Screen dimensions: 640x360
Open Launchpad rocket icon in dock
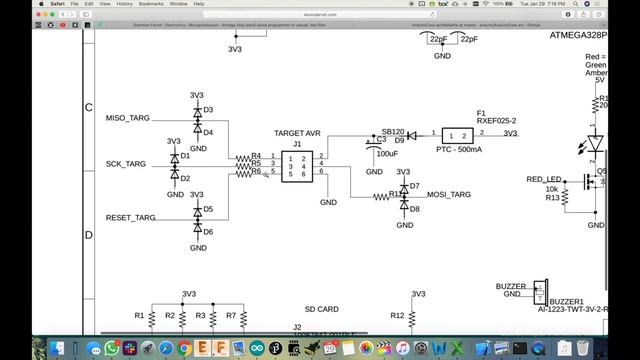coord(148,349)
